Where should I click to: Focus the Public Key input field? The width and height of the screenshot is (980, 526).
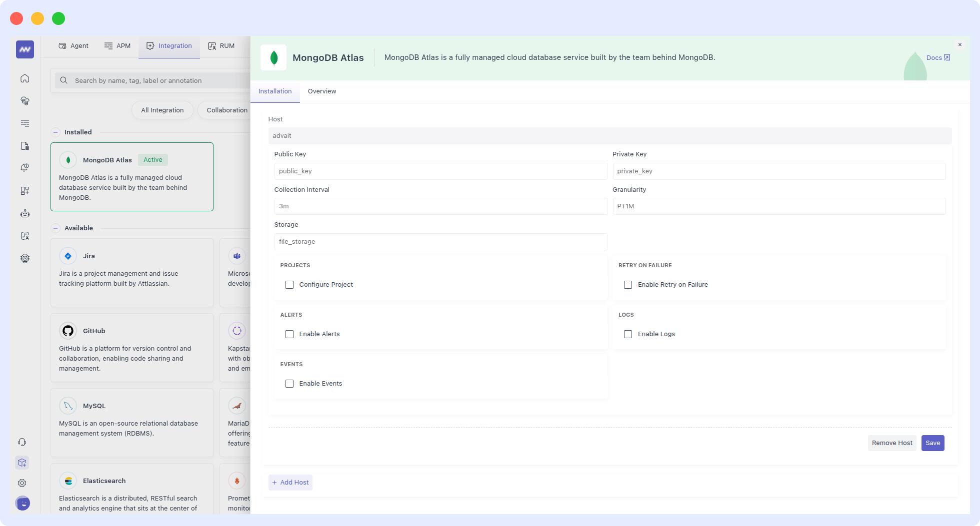point(441,171)
